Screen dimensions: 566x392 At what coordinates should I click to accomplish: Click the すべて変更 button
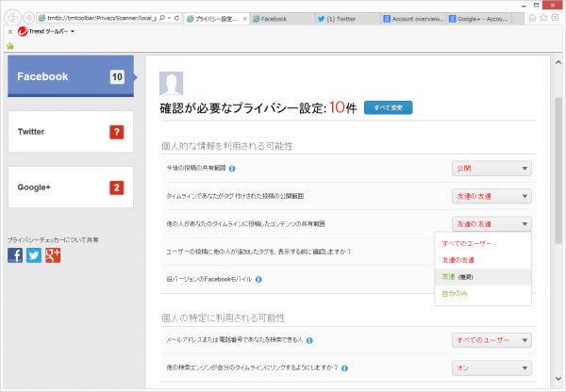coord(388,107)
